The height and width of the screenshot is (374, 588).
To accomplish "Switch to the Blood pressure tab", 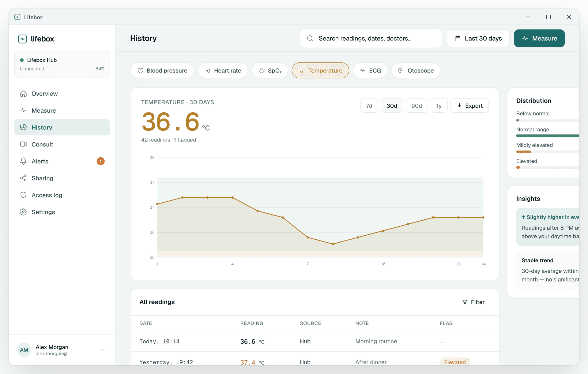I will [x=162, y=70].
